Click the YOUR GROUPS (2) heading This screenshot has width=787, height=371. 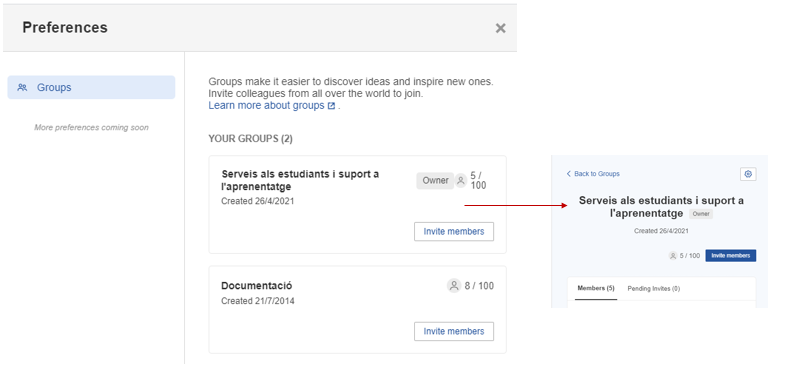[250, 139]
